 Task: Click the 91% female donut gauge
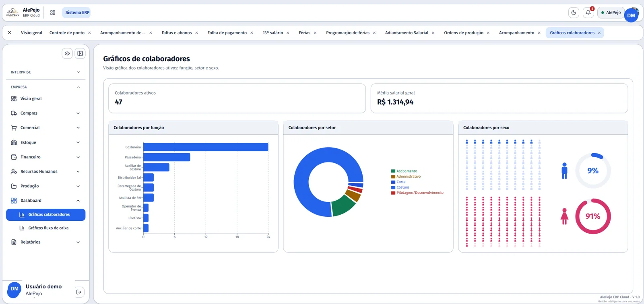pos(593,216)
